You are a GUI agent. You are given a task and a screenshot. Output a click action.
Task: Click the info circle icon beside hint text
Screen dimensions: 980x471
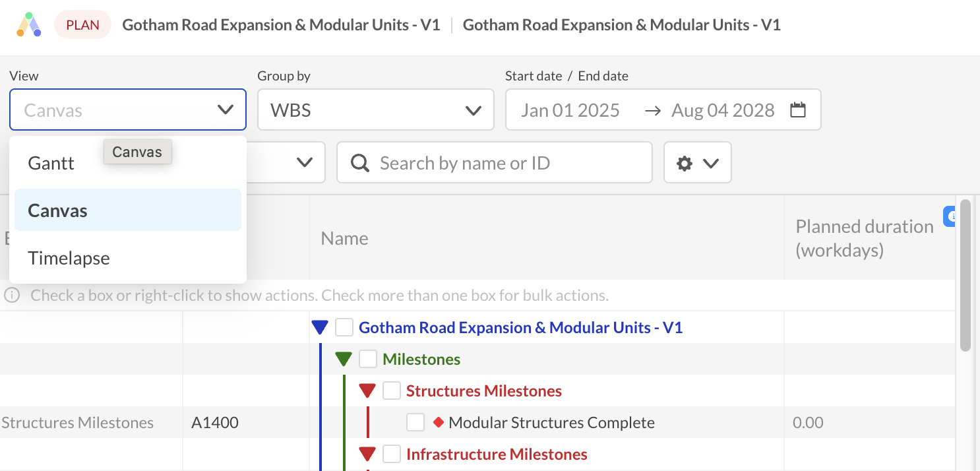click(x=12, y=295)
